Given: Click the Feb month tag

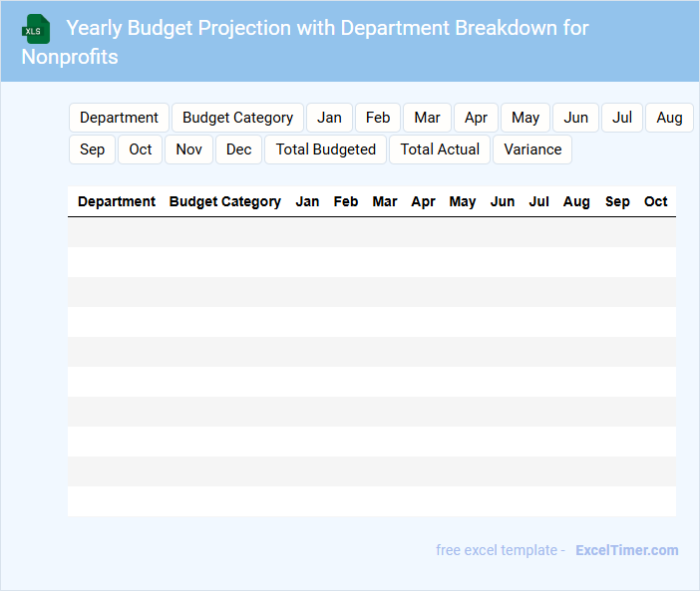Looking at the screenshot, I should (x=378, y=118).
